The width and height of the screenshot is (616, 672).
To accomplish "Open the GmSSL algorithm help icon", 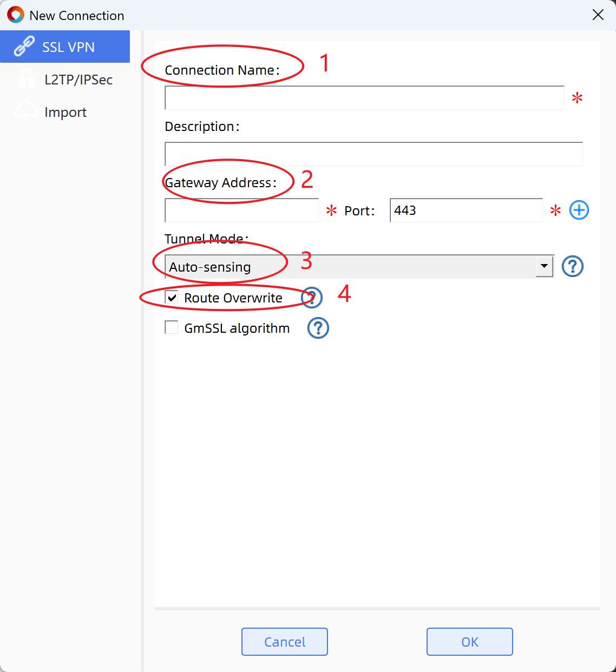I will tap(318, 328).
